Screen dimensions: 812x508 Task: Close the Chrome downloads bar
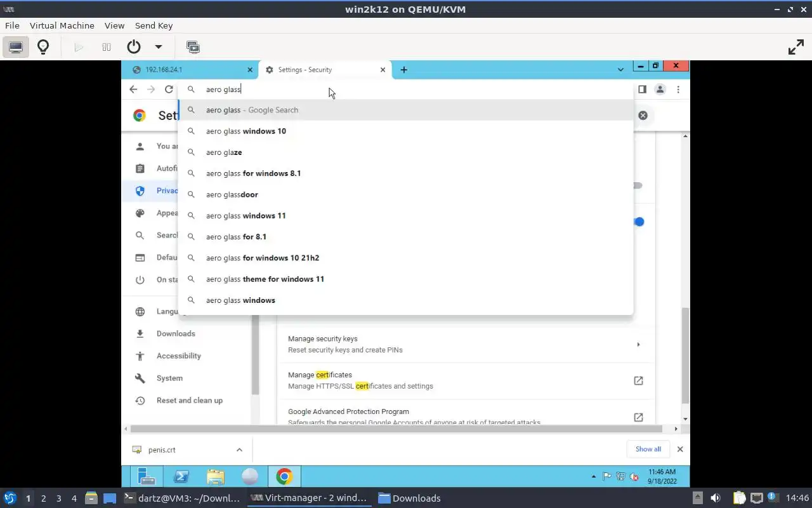click(680, 449)
